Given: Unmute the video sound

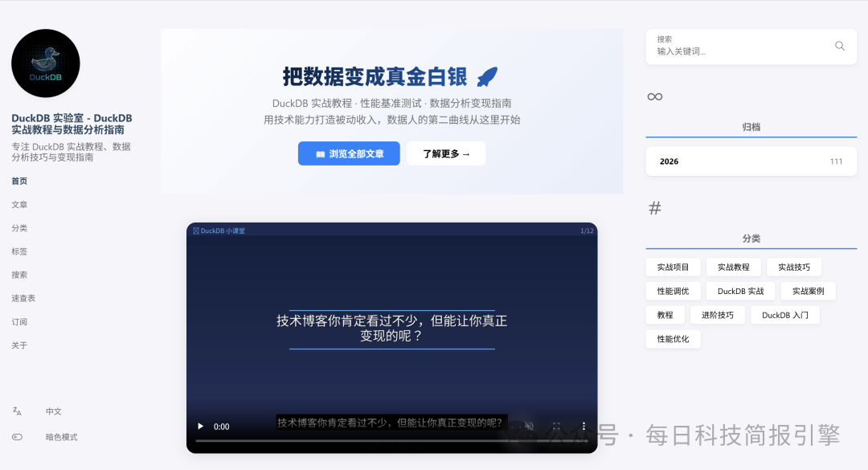Looking at the screenshot, I should tap(529, 427).
